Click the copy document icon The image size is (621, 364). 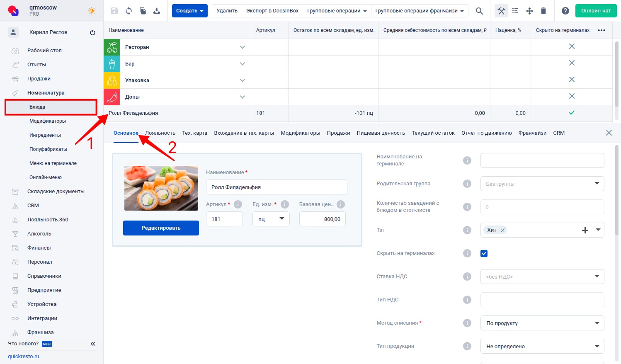click(143, 11)
